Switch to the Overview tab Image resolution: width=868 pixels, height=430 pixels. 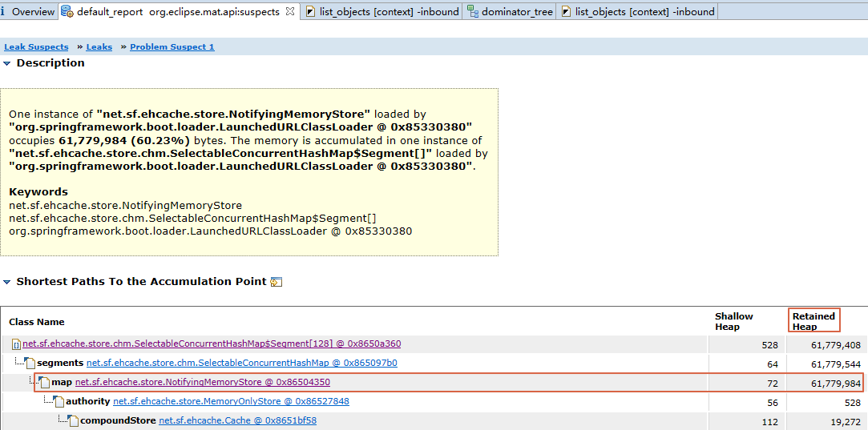pos(33,11)
